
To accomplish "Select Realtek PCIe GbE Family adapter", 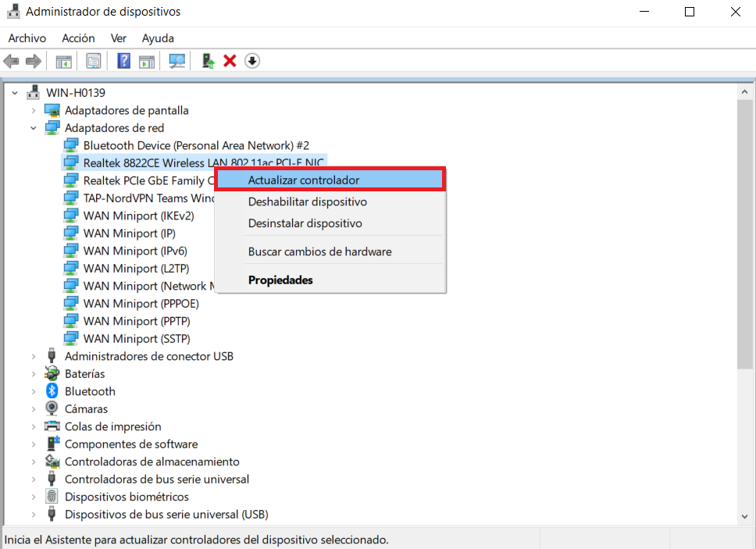I will 148,180.
